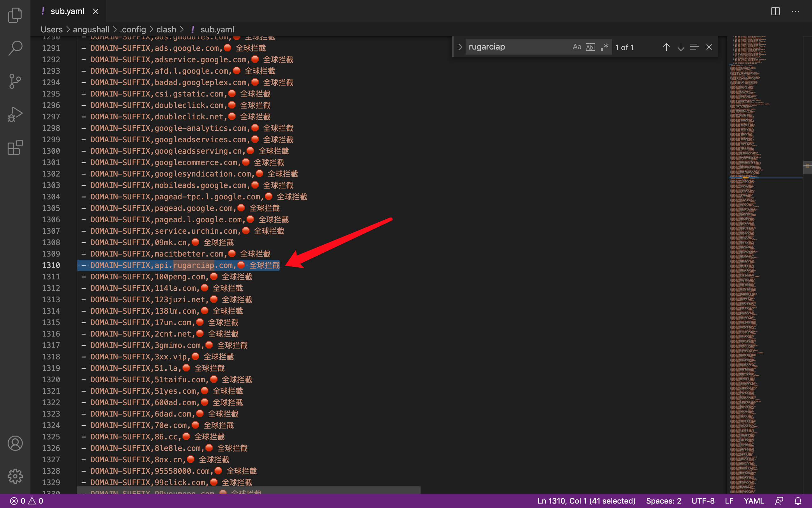Image resolution: width=812 pixels, height=508 pixels.
Task: Toggle Match Case in find widget
Action: pyautogui.click(x=577, y=47)
